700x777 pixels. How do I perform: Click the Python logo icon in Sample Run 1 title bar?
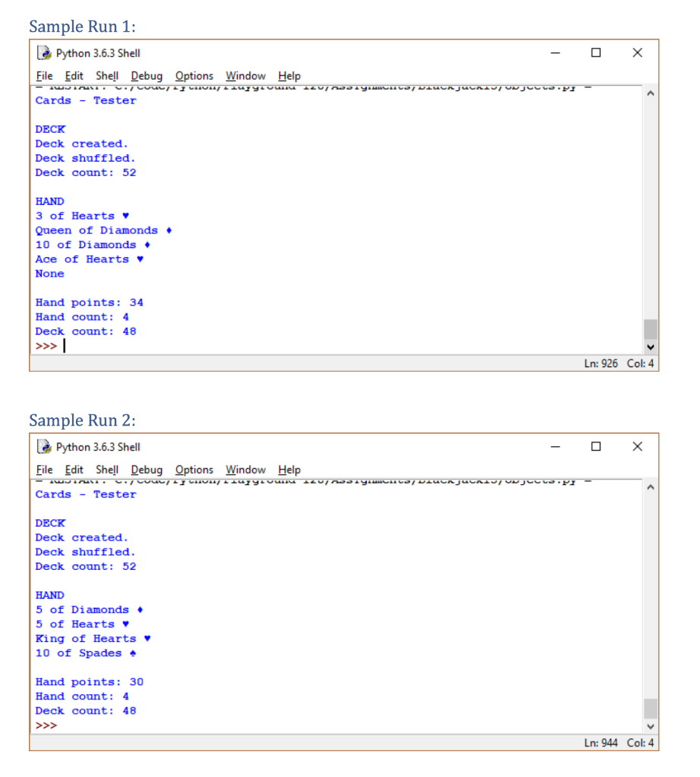43,52
